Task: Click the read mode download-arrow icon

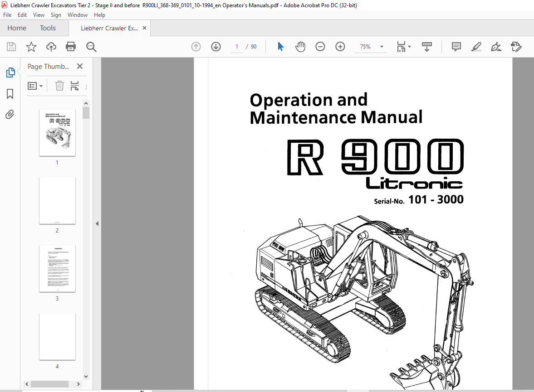Action: pos(427,47)
